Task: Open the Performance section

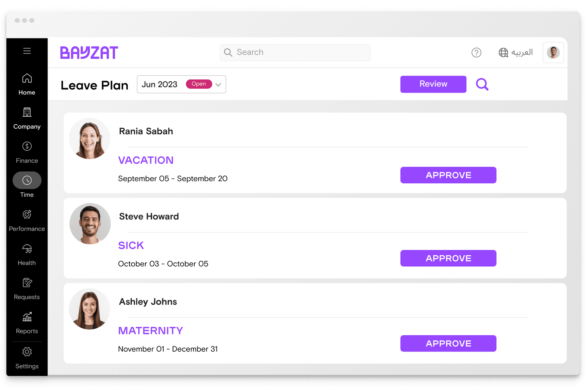Action: point(26,214)
